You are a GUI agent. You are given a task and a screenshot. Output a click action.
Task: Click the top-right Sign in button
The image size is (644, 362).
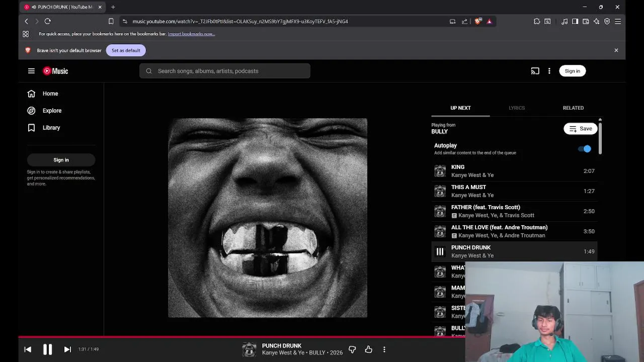click(572, 71)
